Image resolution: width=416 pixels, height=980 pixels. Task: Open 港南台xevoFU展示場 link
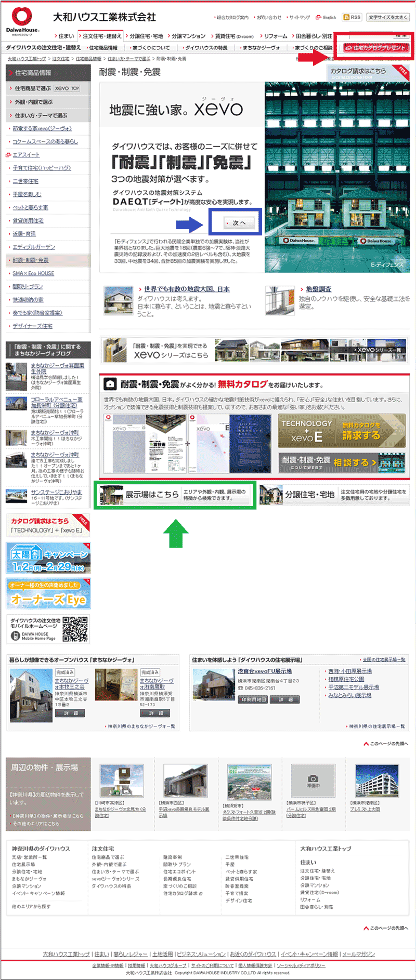coord(265,671)
